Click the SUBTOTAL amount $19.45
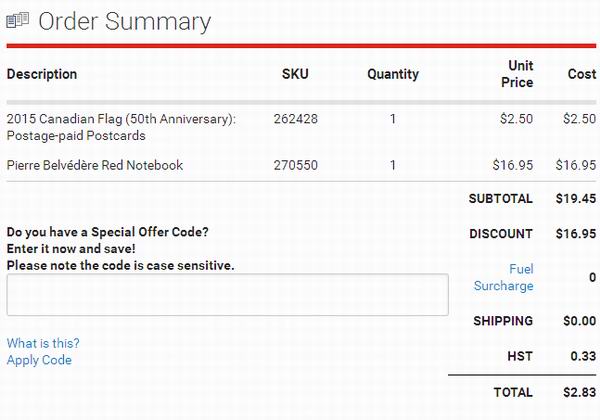 pos(576,199)
